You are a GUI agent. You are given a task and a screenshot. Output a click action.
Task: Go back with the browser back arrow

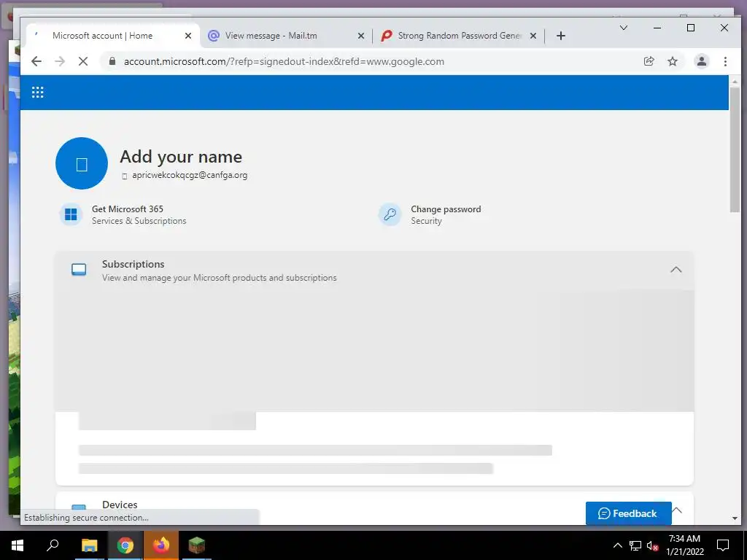(x=36, y=61)
